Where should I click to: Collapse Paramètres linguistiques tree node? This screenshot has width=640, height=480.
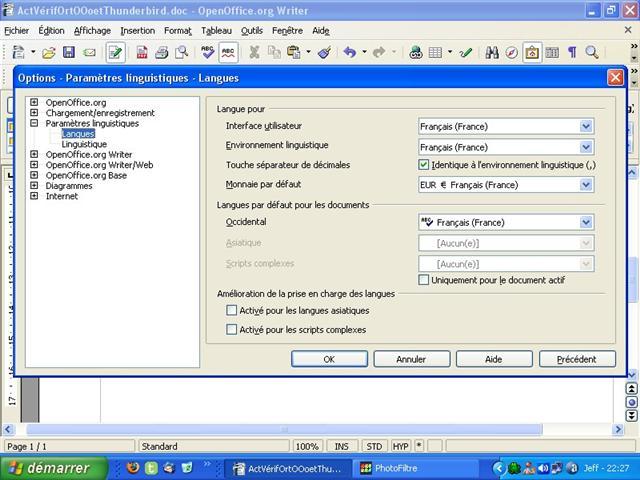click(x=34, y=123)
